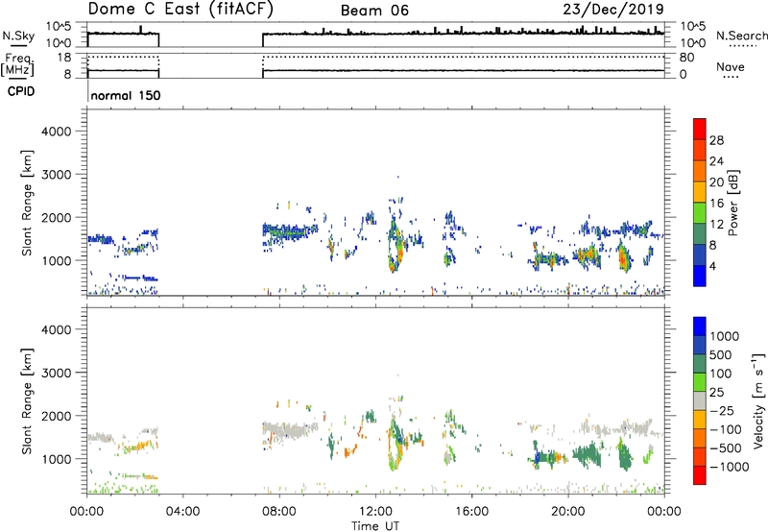Click '4000' tick label on the power panel

(57, 132)
